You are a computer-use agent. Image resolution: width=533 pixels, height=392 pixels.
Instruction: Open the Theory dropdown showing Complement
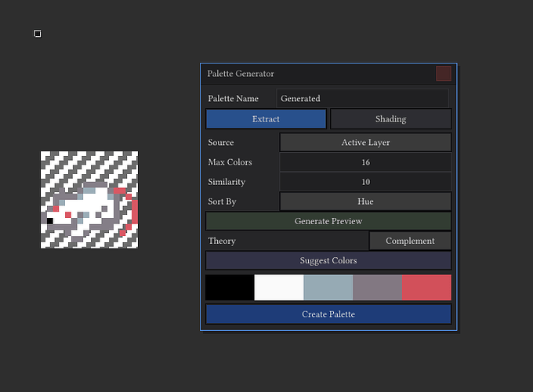[410, 241]
